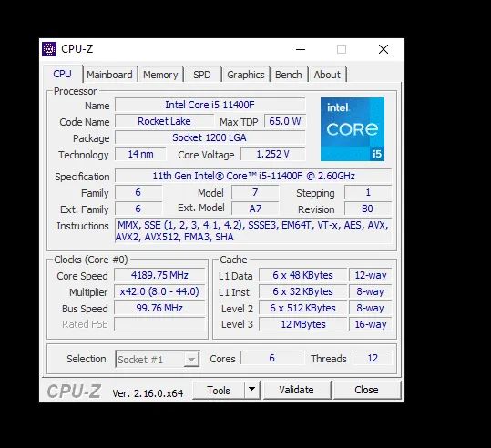Open the Tools dropdown arrow

coord(252,390)
